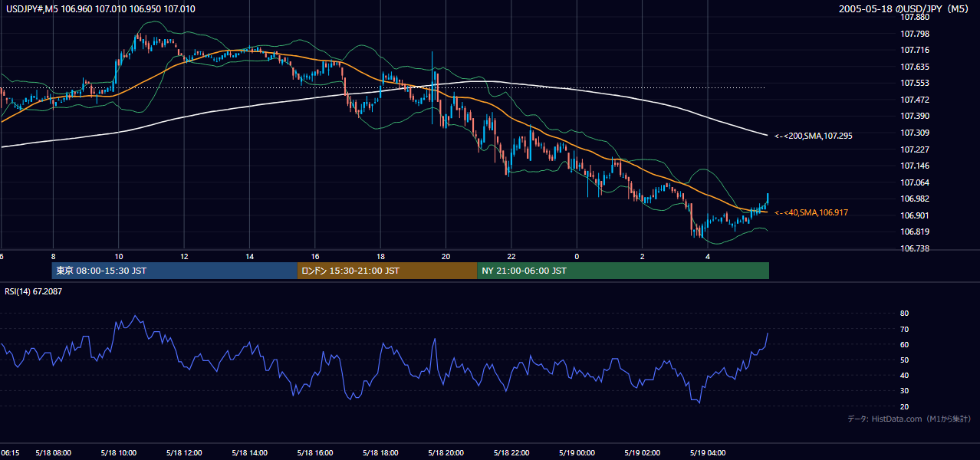Select the Tokyo session bar 東京 08:00-15:30 JST
The image size is (980, 460).
click(175, 271)
